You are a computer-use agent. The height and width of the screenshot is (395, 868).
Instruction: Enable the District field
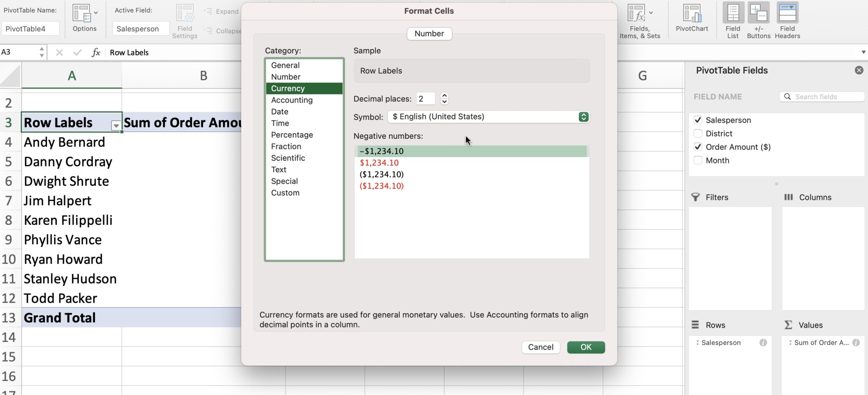[x=697, y=133]
